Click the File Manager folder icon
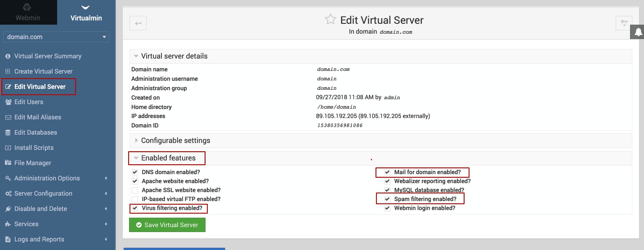644x250 pixels. pyautogui.click(x=8, y=163)
